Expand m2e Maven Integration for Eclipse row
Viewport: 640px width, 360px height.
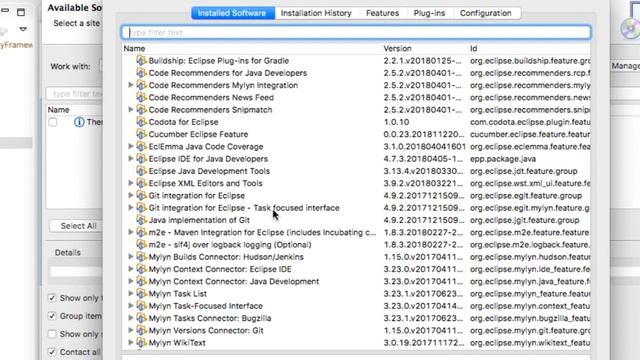tap(131, 232)
